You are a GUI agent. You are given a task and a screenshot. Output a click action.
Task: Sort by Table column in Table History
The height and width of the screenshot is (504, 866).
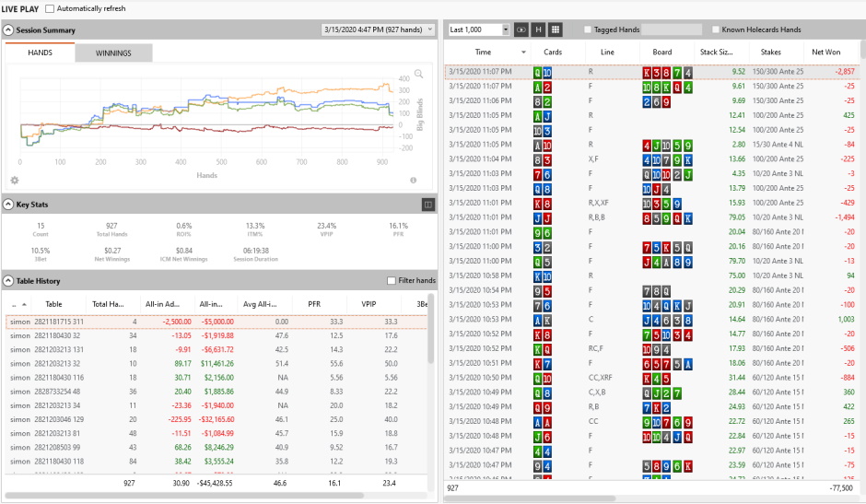(x=53, y=304)
